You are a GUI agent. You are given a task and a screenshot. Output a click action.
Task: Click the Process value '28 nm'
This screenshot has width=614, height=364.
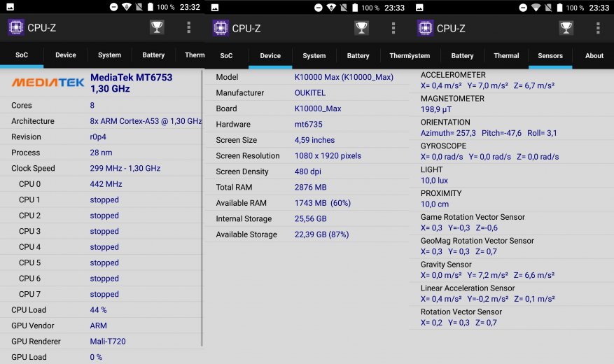tap(101, 153)
